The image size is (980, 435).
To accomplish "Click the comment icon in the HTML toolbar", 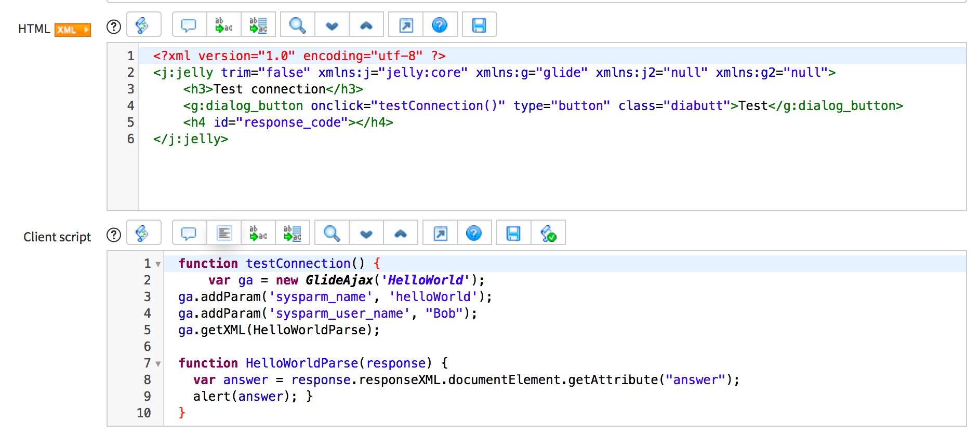I will click(189, 25).
